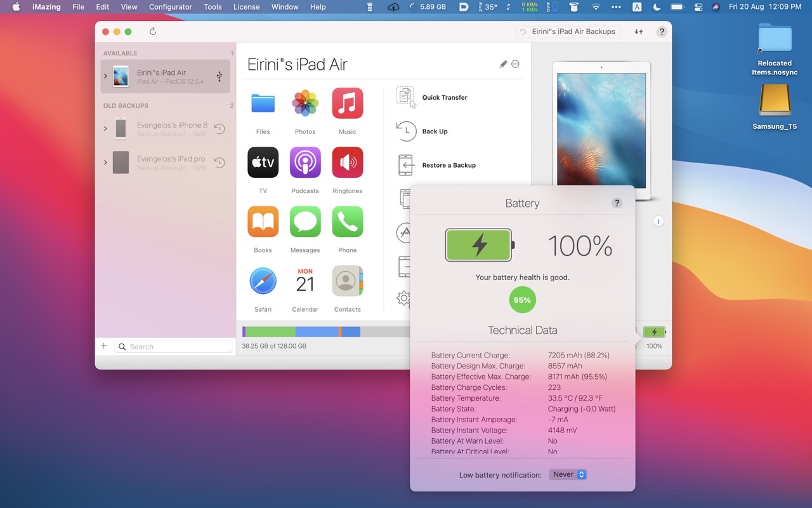
Task: Click the date and time in menu bar
Action: (x=764, y=7)
